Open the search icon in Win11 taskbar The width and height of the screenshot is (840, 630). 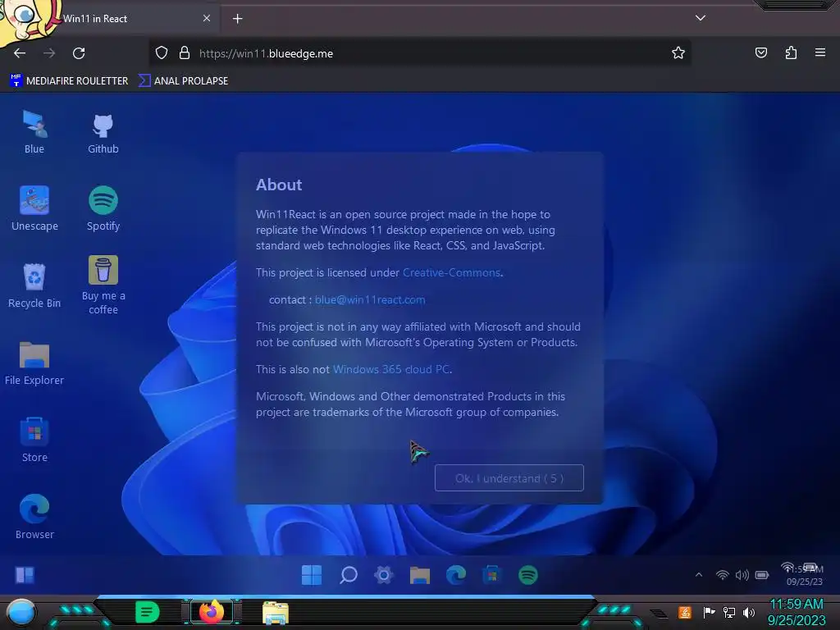(x=348, y=575)
